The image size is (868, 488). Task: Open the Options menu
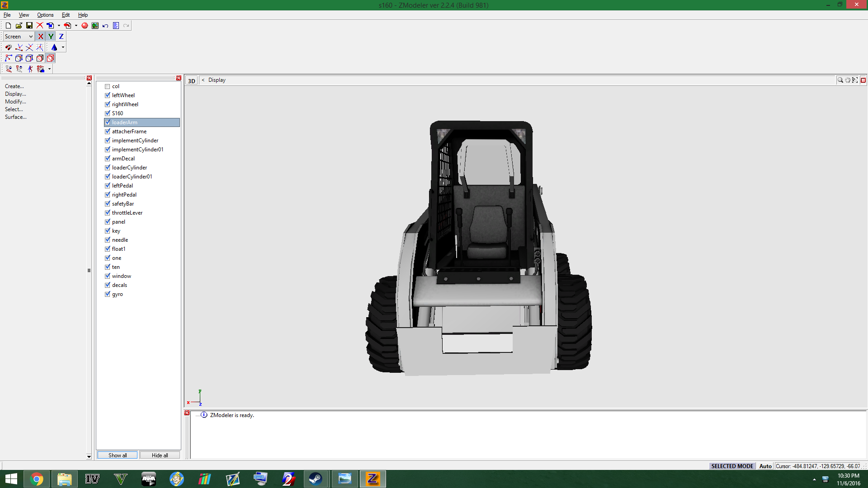pos(45,15)
